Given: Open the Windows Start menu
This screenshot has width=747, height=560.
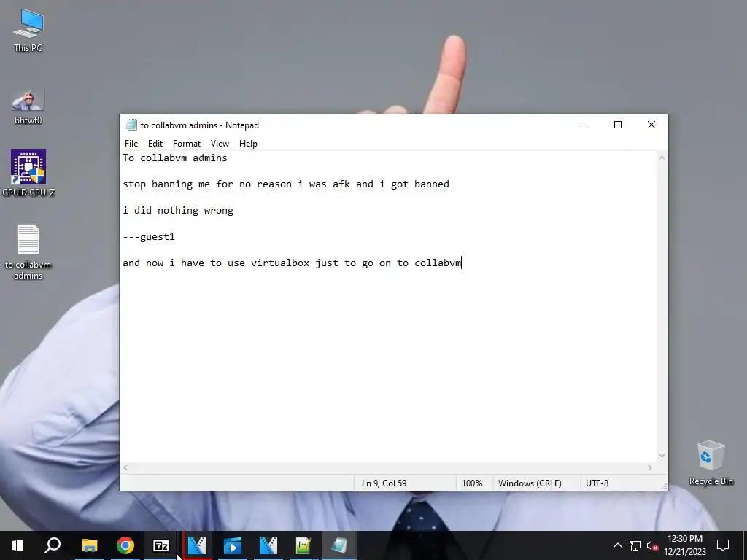Looking at the screenshot, I should pyautogui.click(x=18, y=545).
